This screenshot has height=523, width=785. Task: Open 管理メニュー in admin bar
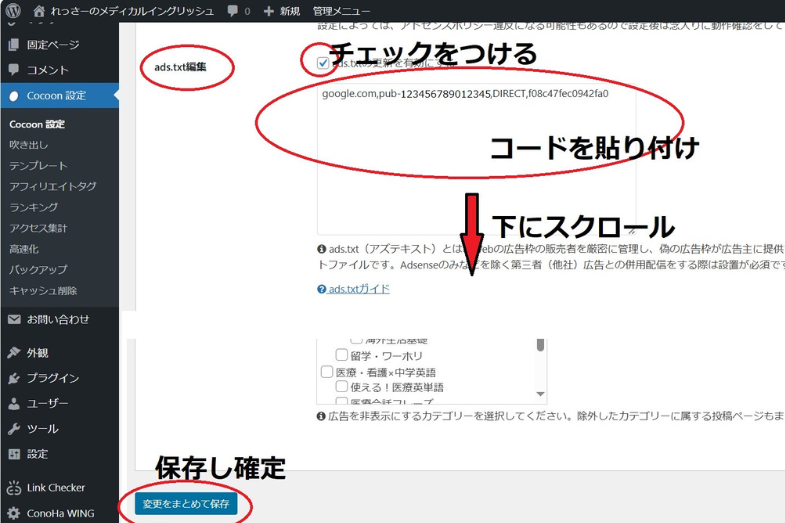(x=341, y=11)
